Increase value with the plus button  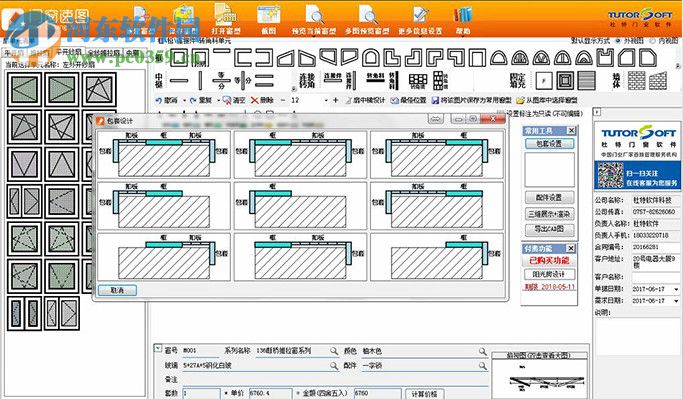point(335,100)
